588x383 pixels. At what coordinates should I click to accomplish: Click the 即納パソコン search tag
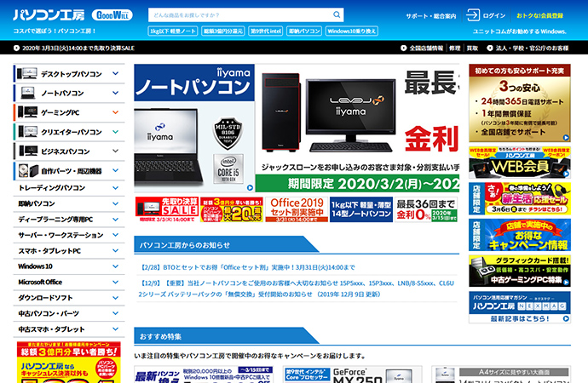[x=304, y=31]
